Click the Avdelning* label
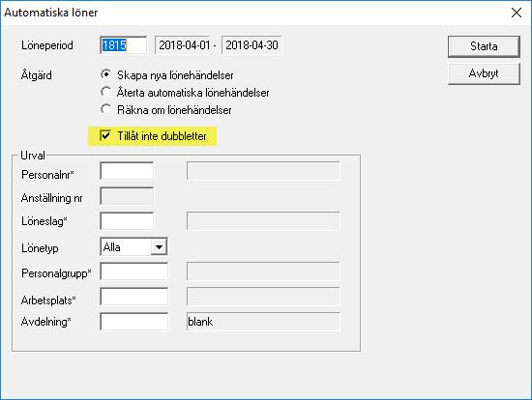Screen dimensions: 532x400 coord(45,322)
